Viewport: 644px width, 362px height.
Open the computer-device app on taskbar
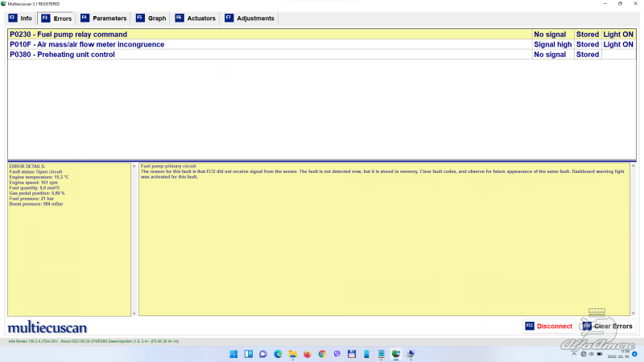(x=411, y=354)
